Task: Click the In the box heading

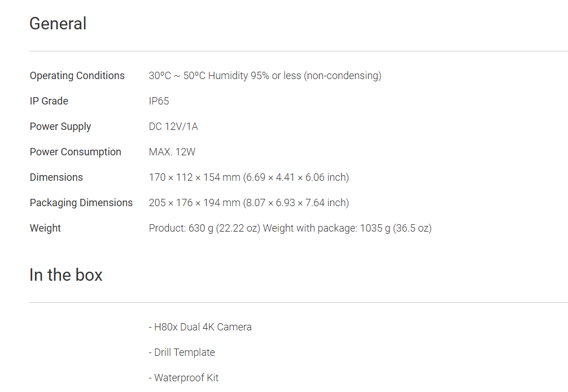Action: (66, 275)
